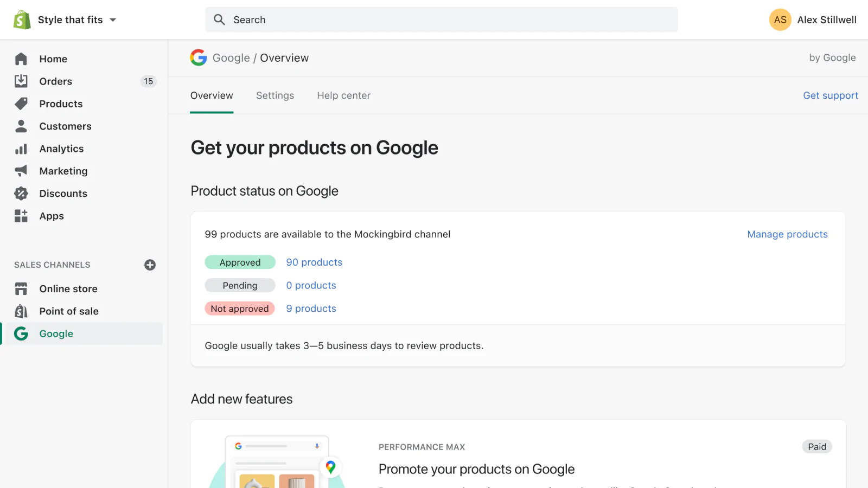Click the by Google label
The height and width of the screenshot is (488, 868).
[x=832, y=57]
